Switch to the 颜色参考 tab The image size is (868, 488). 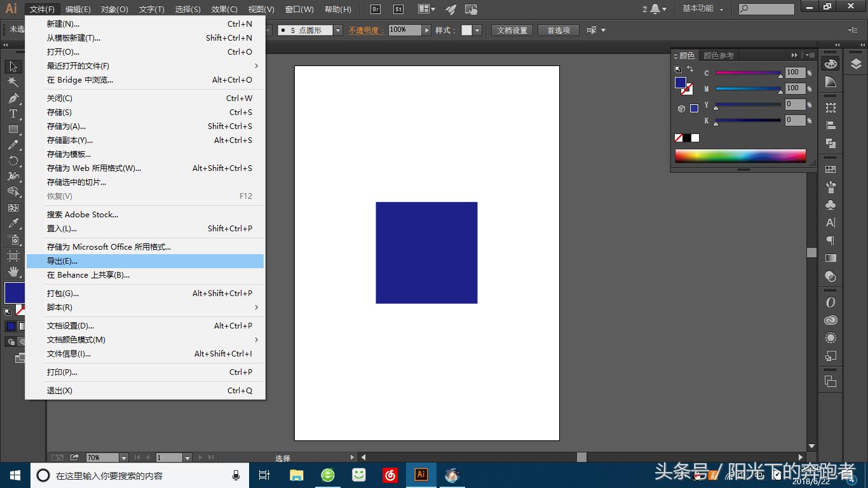[719, 55]
